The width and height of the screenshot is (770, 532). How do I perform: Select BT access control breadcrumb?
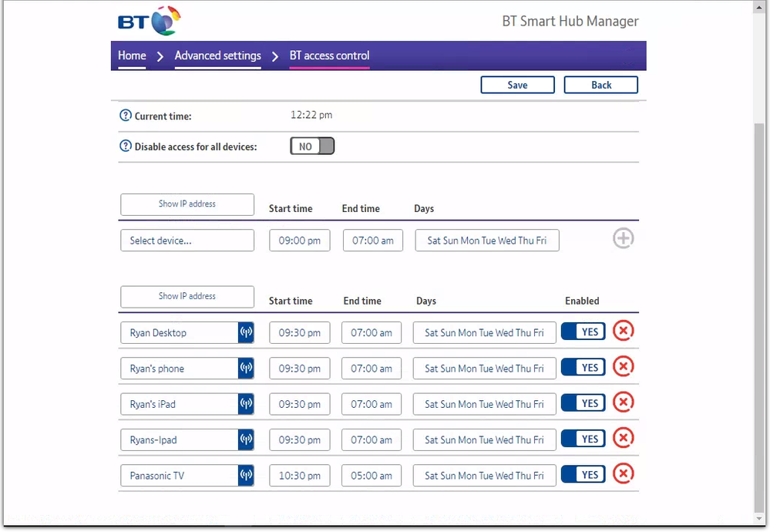click(330, 56)
